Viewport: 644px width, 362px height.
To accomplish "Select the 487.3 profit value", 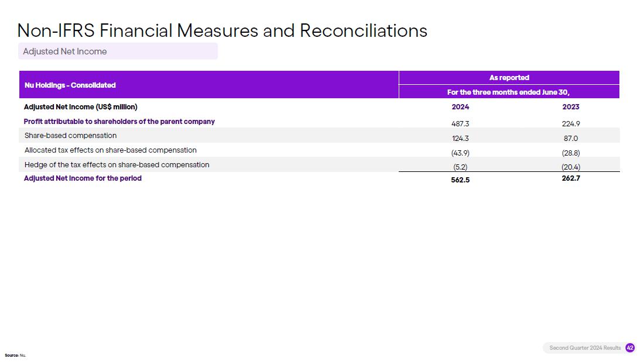I will pos(460,123).
